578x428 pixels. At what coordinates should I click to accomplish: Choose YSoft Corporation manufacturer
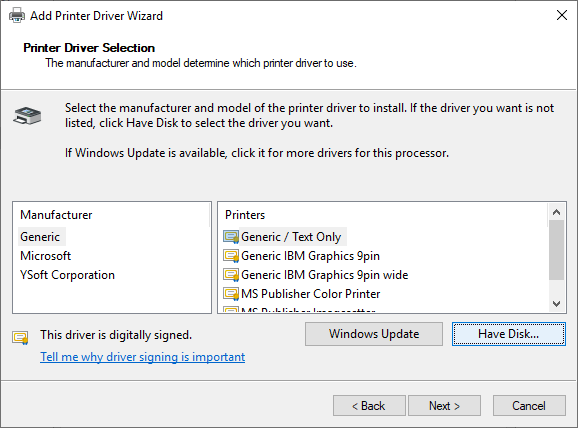coord(67,275)
